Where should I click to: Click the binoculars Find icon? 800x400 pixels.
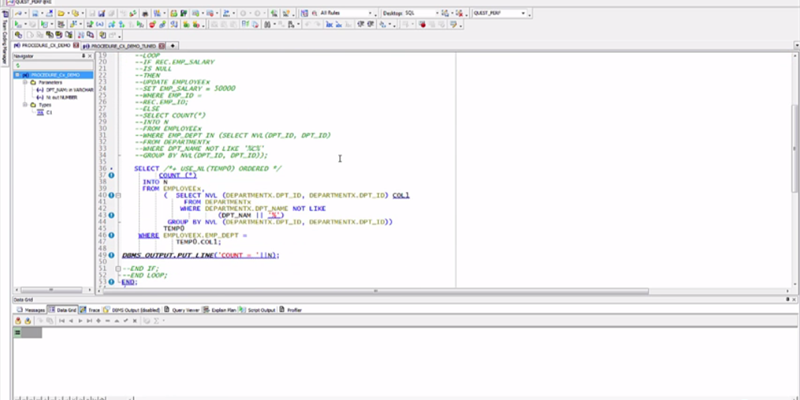click(267, 24)
